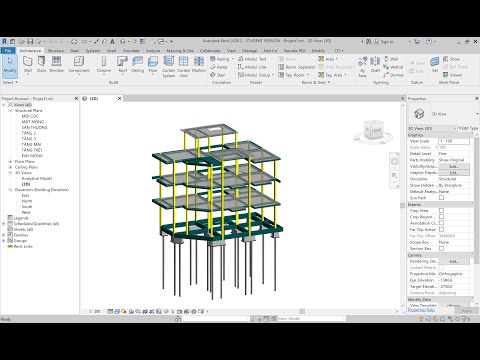480x360 pixels.
Task: Collapse the 3D Views tree node
Action: point(10,173)
